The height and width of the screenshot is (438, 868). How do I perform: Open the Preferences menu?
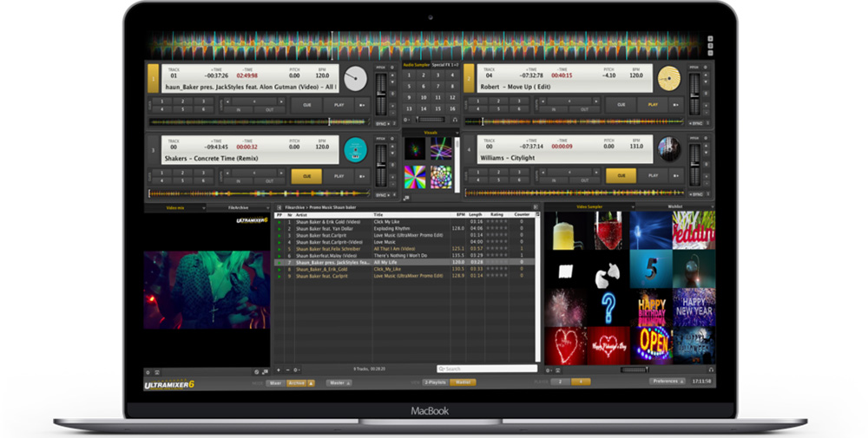point(667,381)
